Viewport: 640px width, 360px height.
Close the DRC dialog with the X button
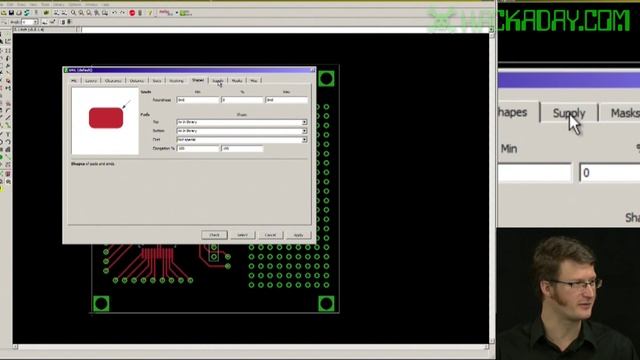click(x=312, y=70)
